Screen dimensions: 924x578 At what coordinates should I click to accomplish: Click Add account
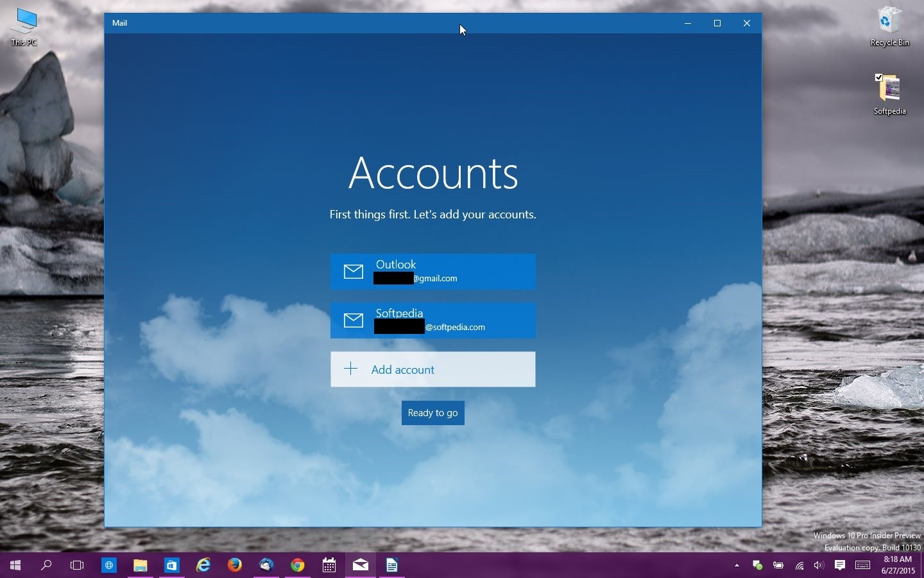432,369
